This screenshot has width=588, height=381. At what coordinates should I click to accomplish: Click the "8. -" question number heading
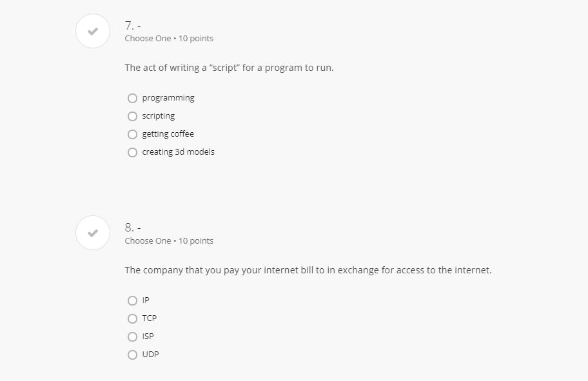133,228
